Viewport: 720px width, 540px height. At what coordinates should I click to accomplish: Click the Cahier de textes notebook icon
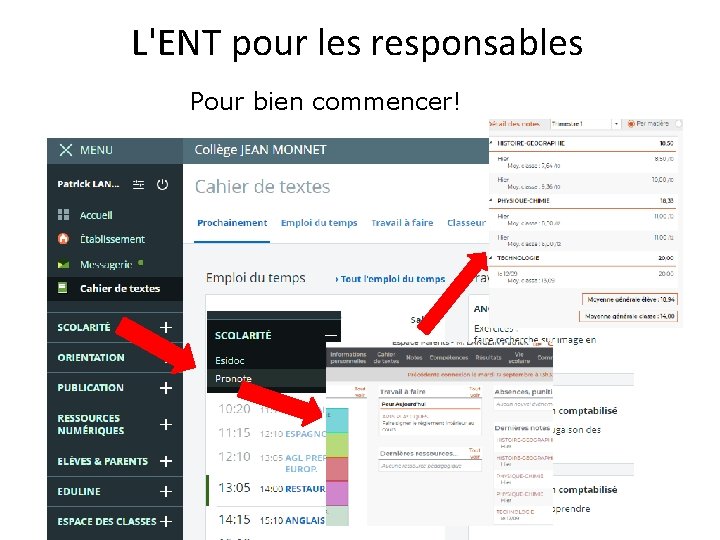(62, 288)
